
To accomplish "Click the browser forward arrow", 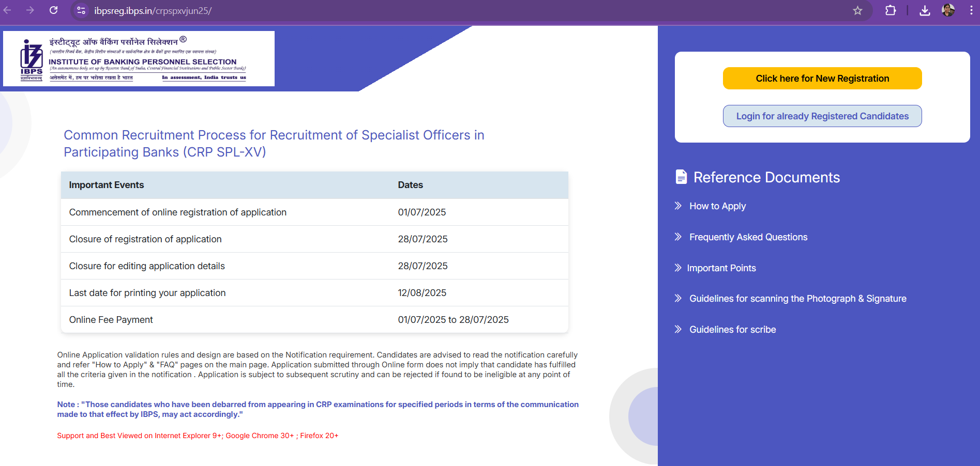I will 30,10.
